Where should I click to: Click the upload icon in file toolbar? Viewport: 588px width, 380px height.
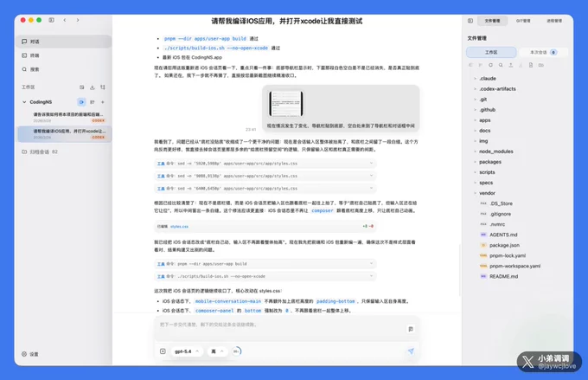point(511,65)
